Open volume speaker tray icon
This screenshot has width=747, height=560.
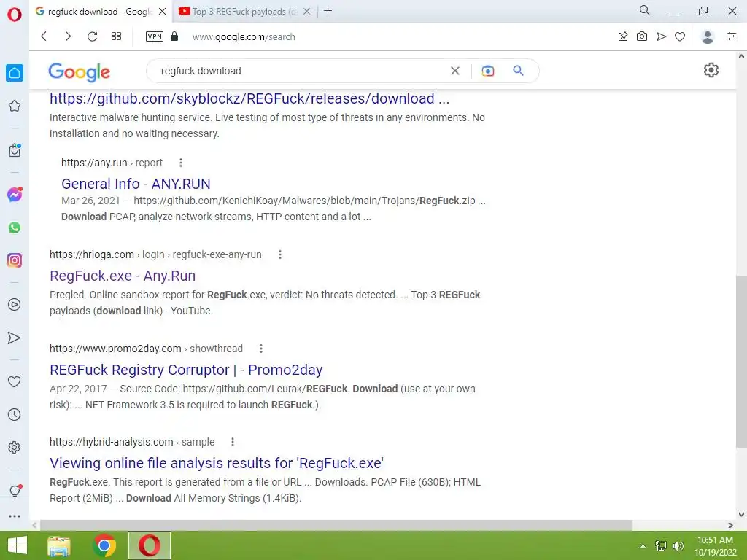tap(678, 546)
